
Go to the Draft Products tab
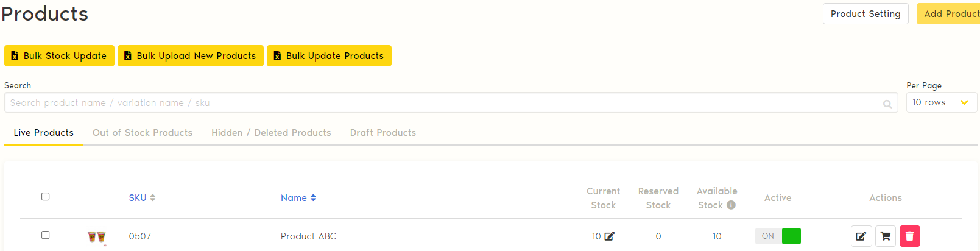[x=383, y=133]
